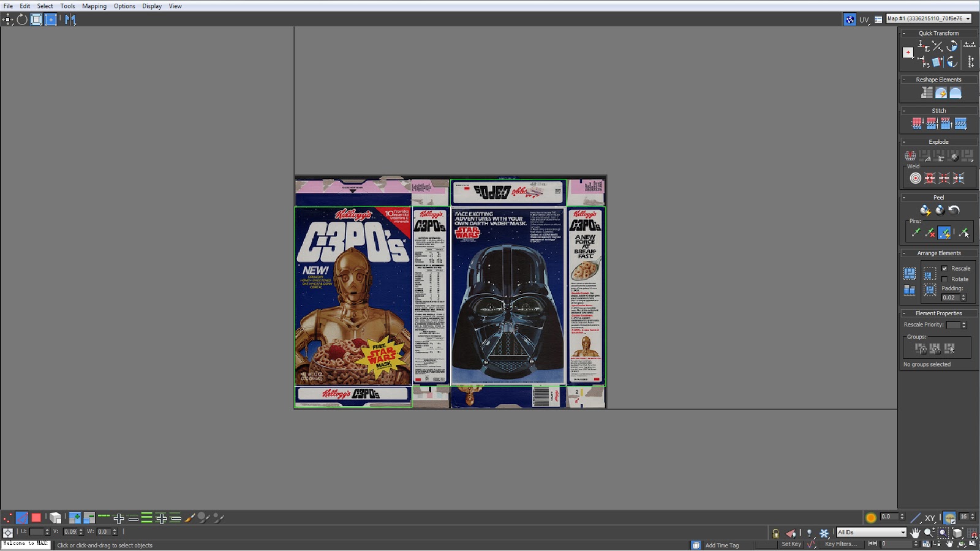Open the Select menu
The image size is (980, 551).
click(45, 6)
